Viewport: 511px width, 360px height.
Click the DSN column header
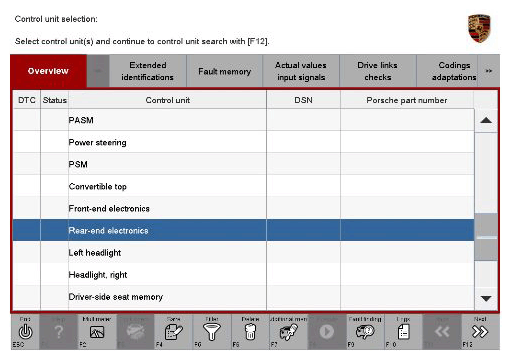[303, 100]
